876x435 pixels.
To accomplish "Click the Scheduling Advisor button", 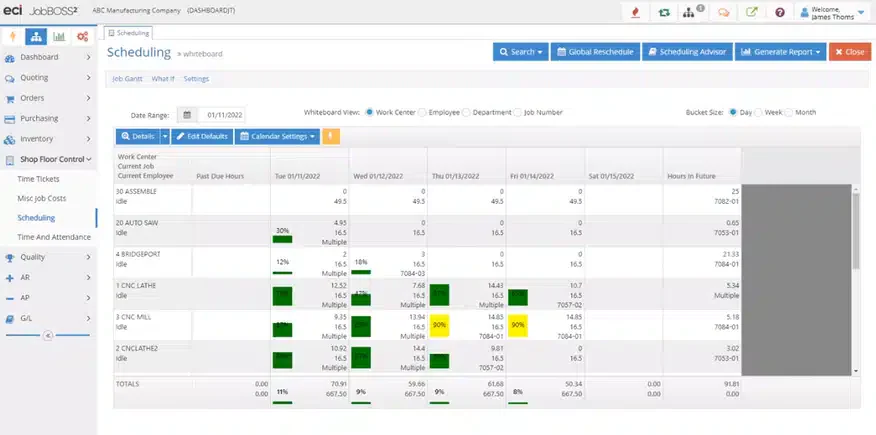I will [x=687, y=52].
